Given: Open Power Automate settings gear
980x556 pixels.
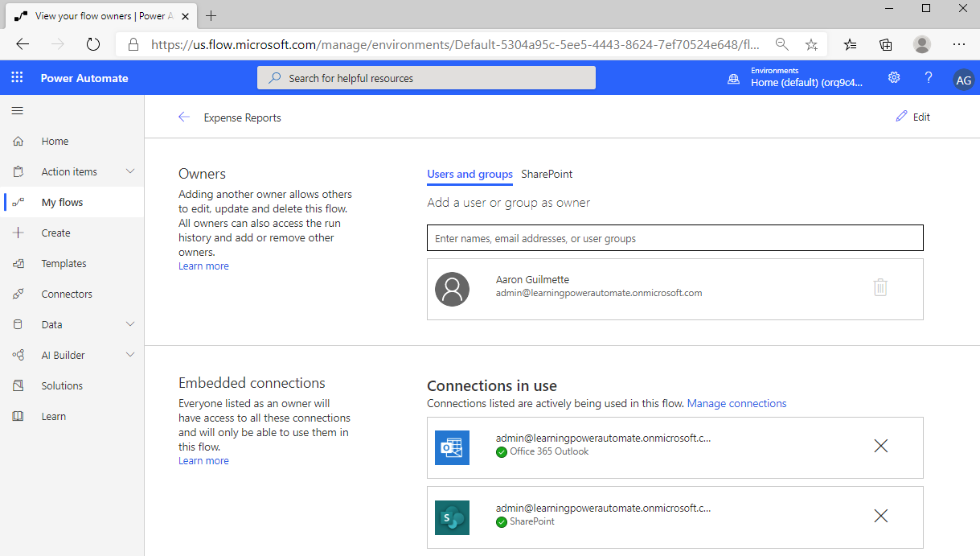Looking at the screenshot, I should 894,77.
